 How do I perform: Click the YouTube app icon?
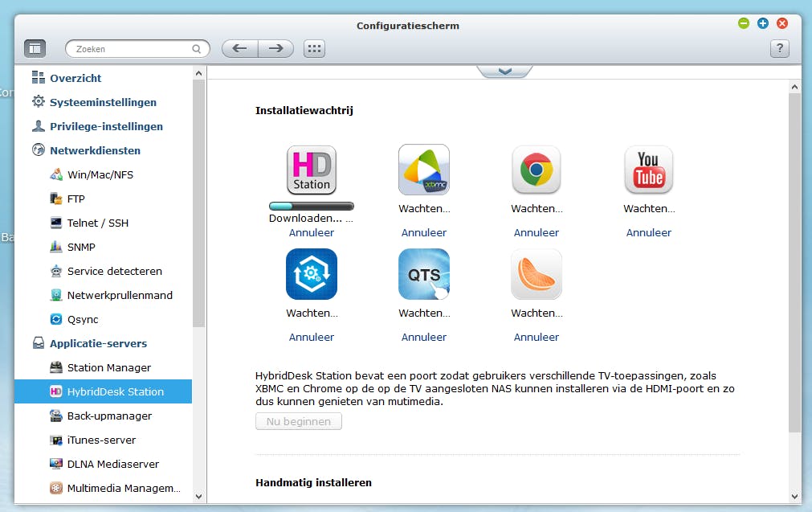pos(648,170)
